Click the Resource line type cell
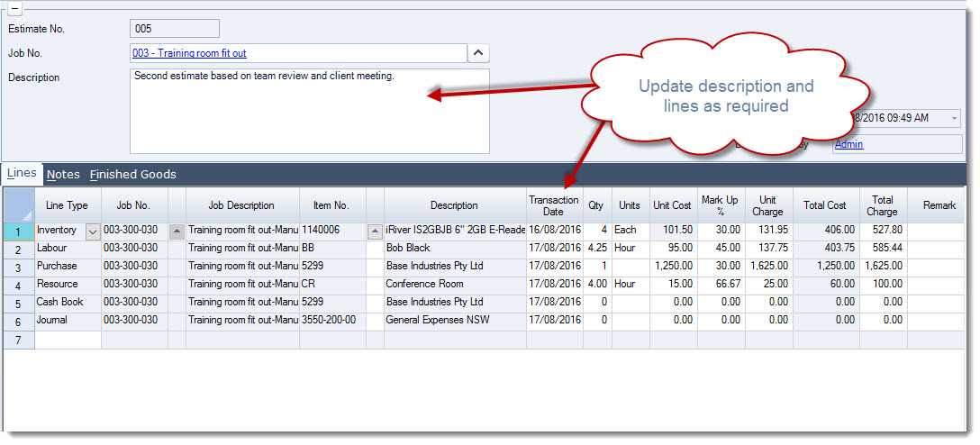Viewport: 980px width, 445px height. tap(68, 285)
